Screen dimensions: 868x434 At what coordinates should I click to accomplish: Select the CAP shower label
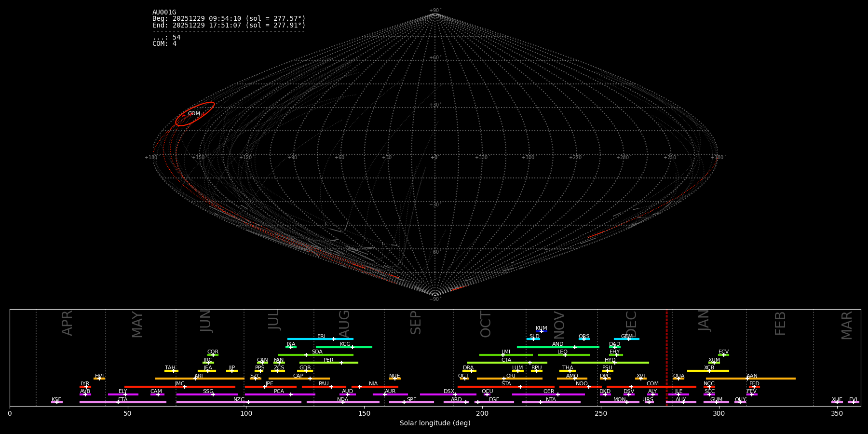(x=298, y=376)
